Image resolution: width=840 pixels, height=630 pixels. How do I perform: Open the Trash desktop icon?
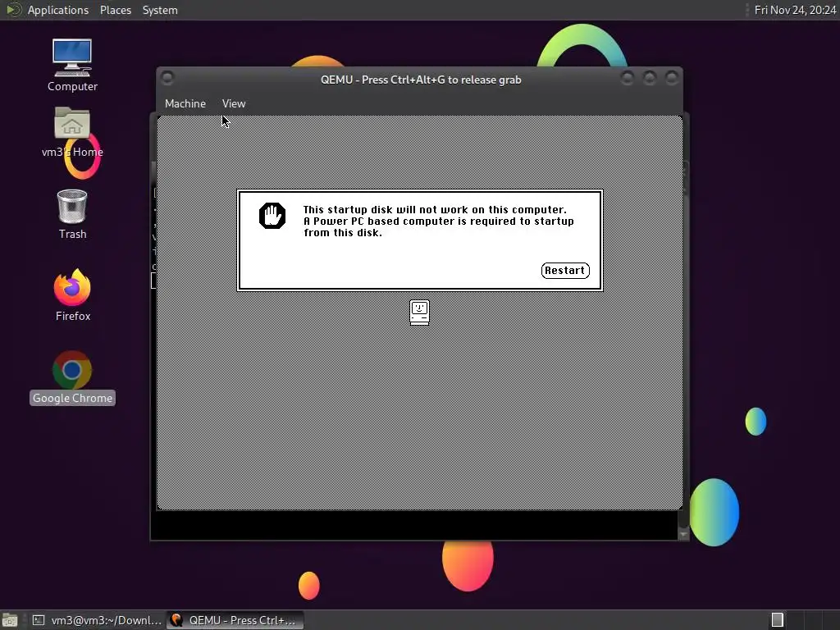click(72, 214)
